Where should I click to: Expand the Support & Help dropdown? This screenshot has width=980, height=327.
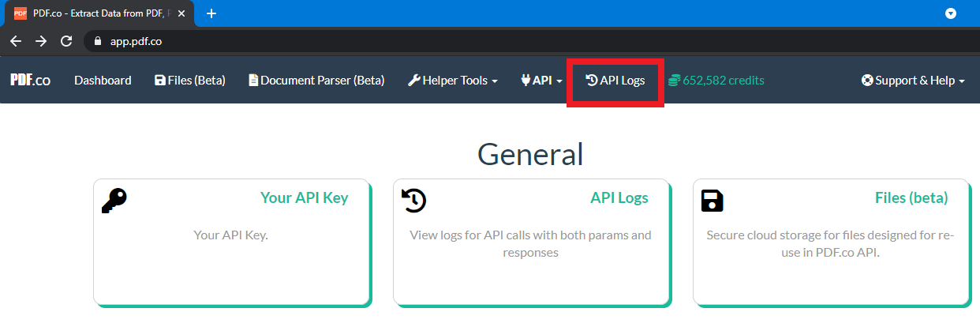tap(914, 81)
